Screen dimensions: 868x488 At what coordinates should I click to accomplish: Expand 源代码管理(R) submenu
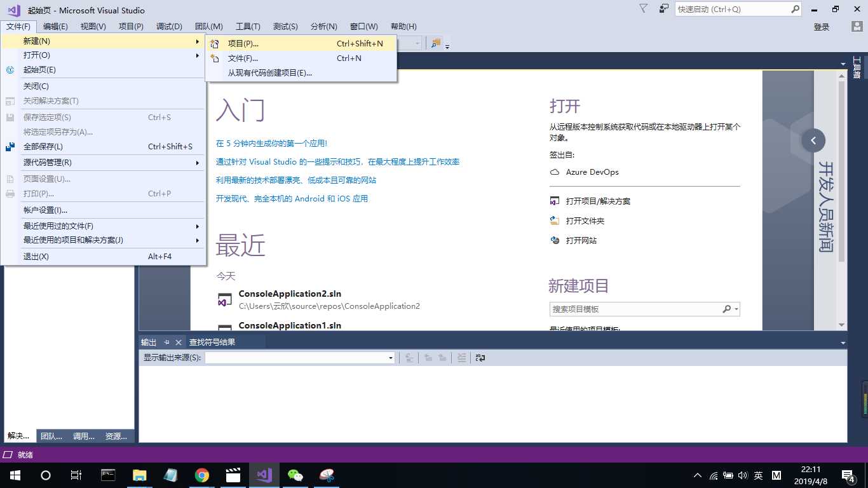click(103, 162)
